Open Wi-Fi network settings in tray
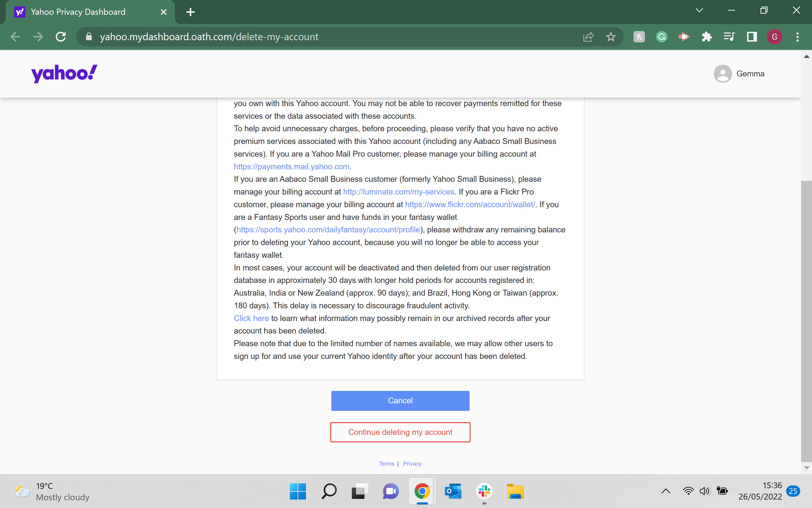812x508 pixels. tap(688, 491)
